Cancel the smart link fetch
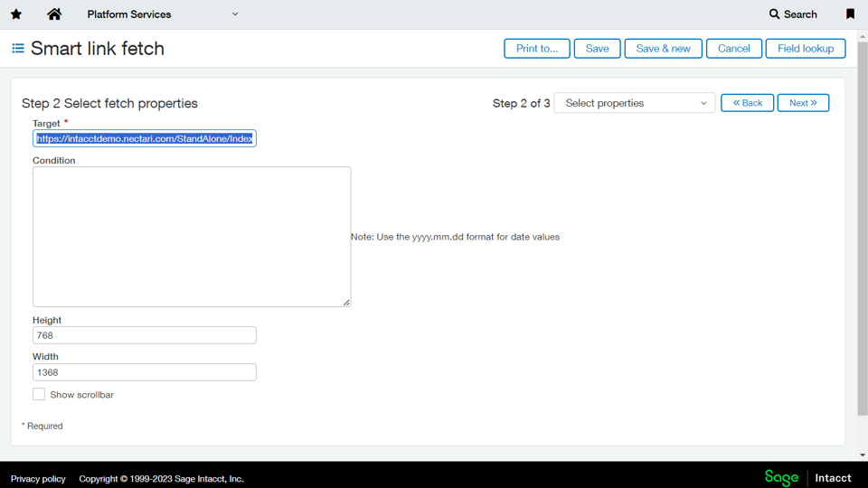Image resolution: width=868 pixels, height=488 pixels. pos(733,49)
